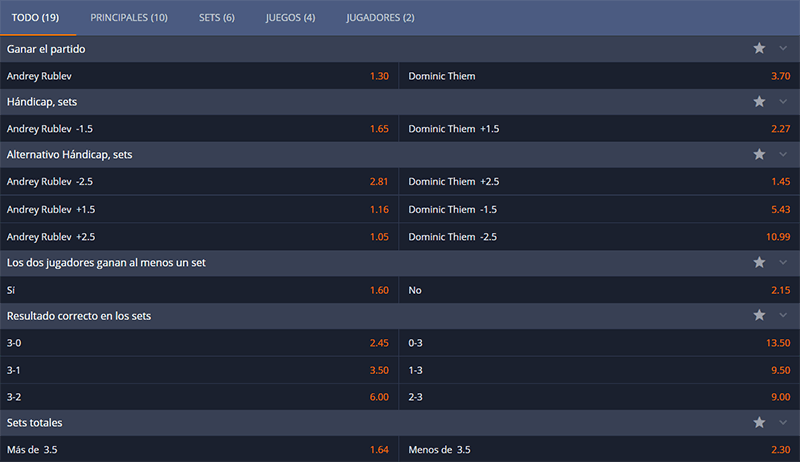Pick correct score 3-2 at 6.00
The width and height of the screenshot is (800, 462).
point(199,397)
